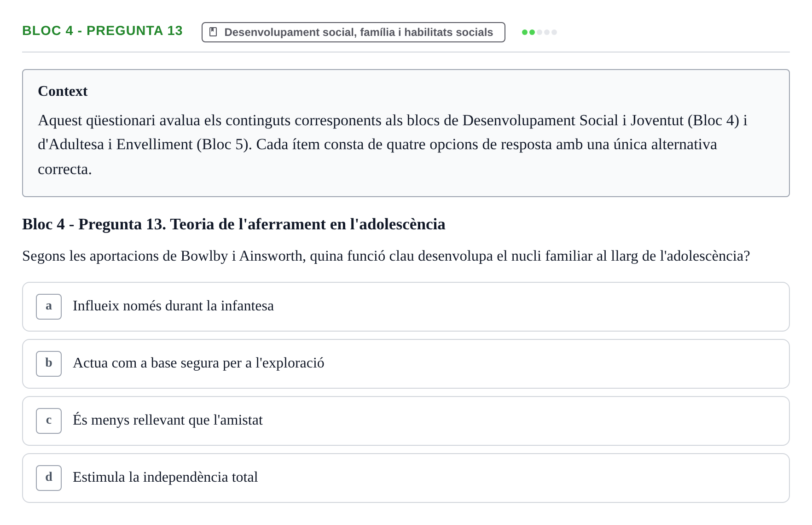This screenshot has width=812, height=525.
Task: Click the question text mentioning Bowlby i Ainsworth
Action: (x=386, y=256)
